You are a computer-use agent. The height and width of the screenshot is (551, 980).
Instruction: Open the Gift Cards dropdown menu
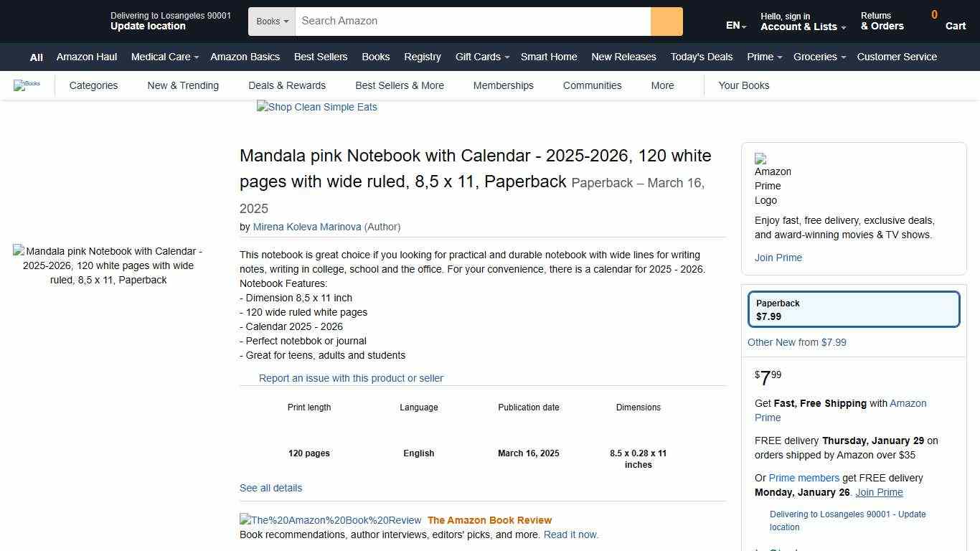pos(481,57)
